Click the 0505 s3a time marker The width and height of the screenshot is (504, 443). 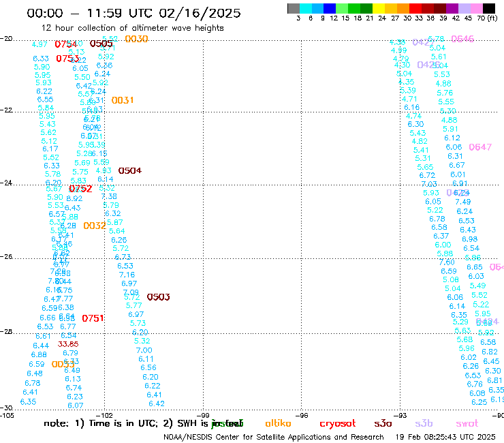click(101, 44)
